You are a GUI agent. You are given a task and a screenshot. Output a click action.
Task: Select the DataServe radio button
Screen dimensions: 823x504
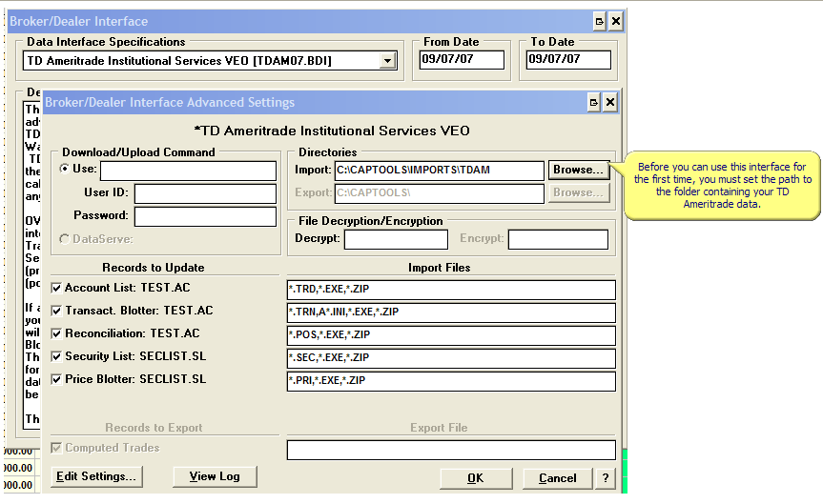pyautogui.click(x=65, y=239)
